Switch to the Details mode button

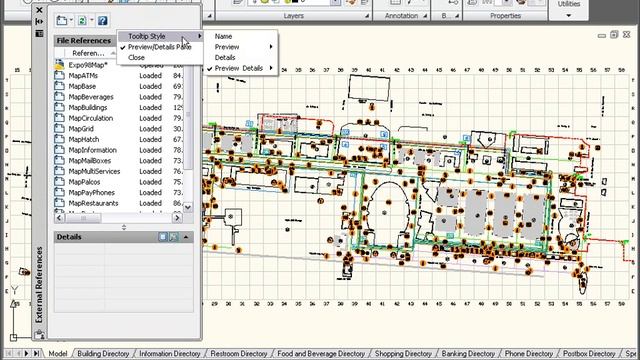click(163, 237)
